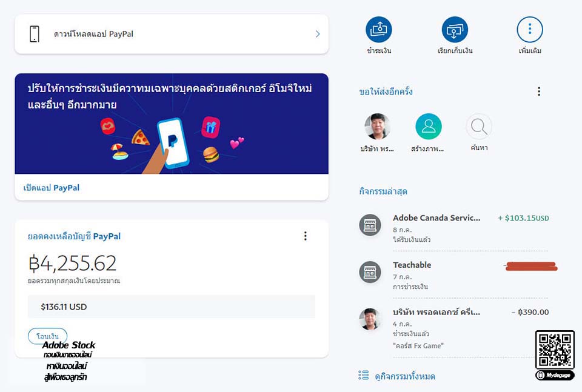Click the + $103.15 USD amount
Image resolution: width=582 pixels, height=392 pixels.
click(523, 218)
